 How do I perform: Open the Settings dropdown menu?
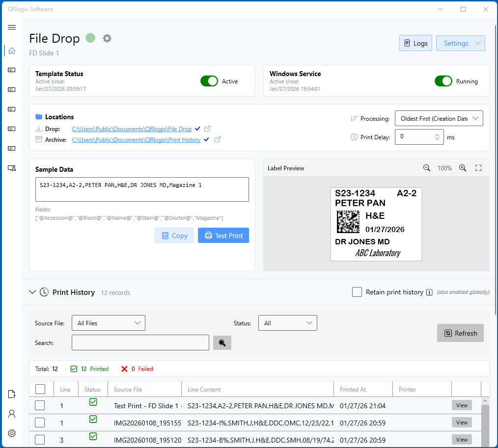coord(460,43)
